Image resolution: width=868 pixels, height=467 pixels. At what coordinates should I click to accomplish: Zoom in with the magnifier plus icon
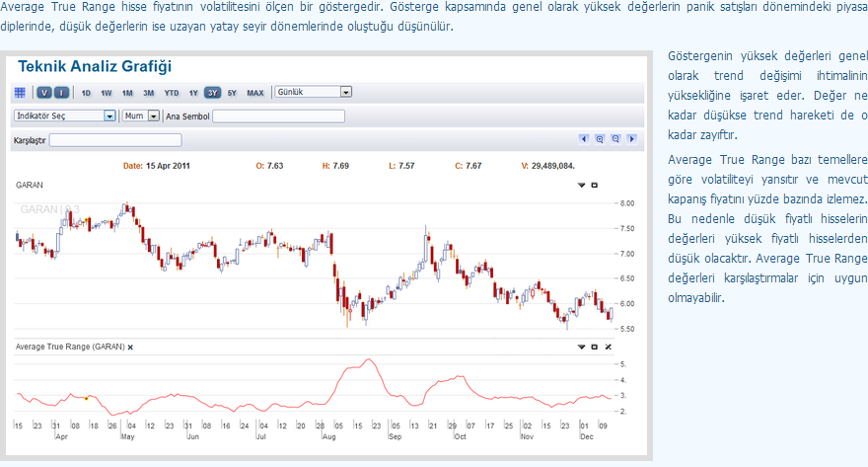pos(600,139)
